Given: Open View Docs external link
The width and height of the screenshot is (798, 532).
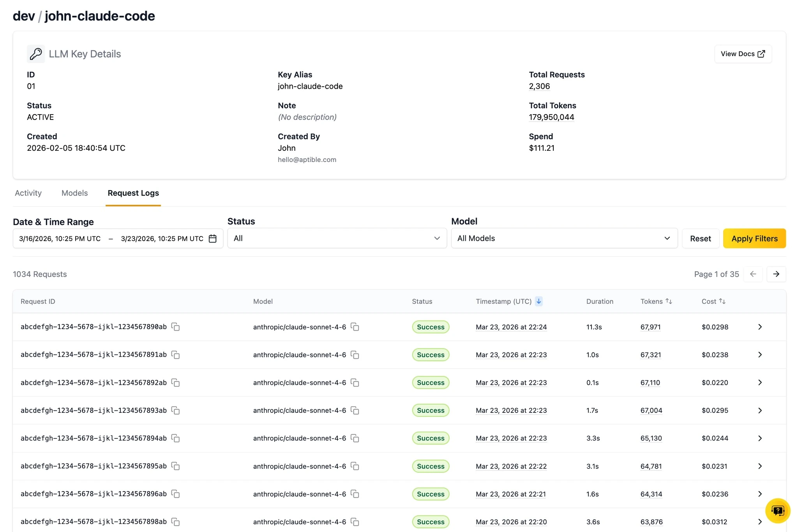Looking at the screenshot, I should click(x=743, y=54).
